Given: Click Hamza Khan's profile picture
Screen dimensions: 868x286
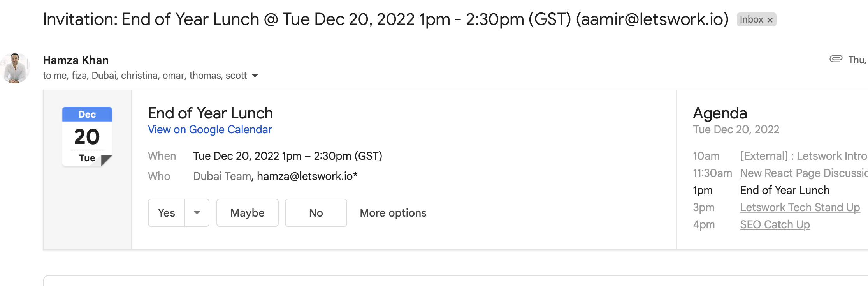Looking at the screenshot, I should point(15,68).
